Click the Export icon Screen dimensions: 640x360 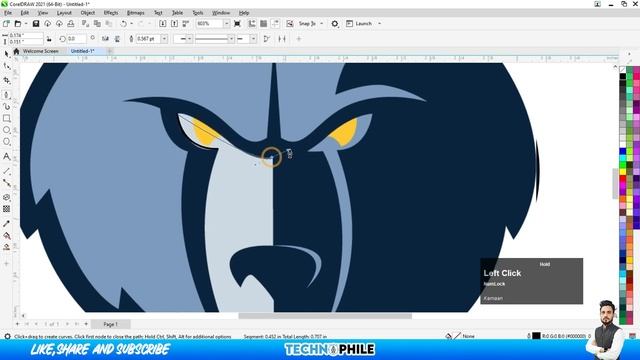click(x=174, y=24)
